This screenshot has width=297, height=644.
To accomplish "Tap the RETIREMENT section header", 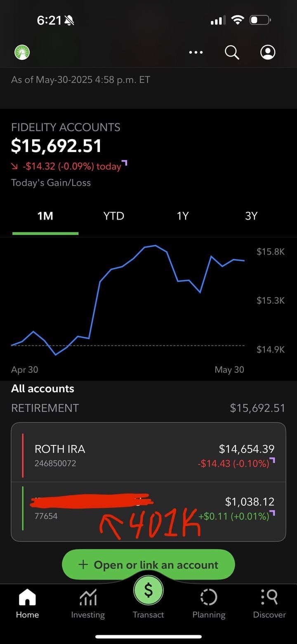I will click(45, 408).
